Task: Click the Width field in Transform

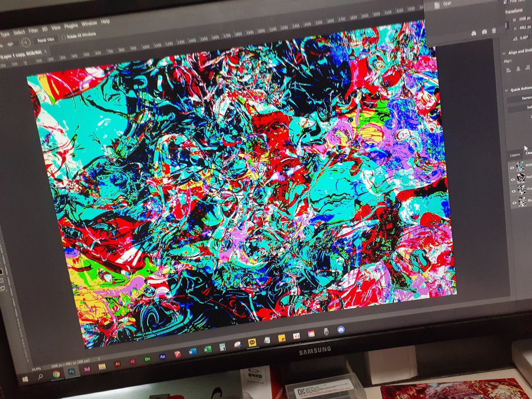Action: tap(524, 19)
